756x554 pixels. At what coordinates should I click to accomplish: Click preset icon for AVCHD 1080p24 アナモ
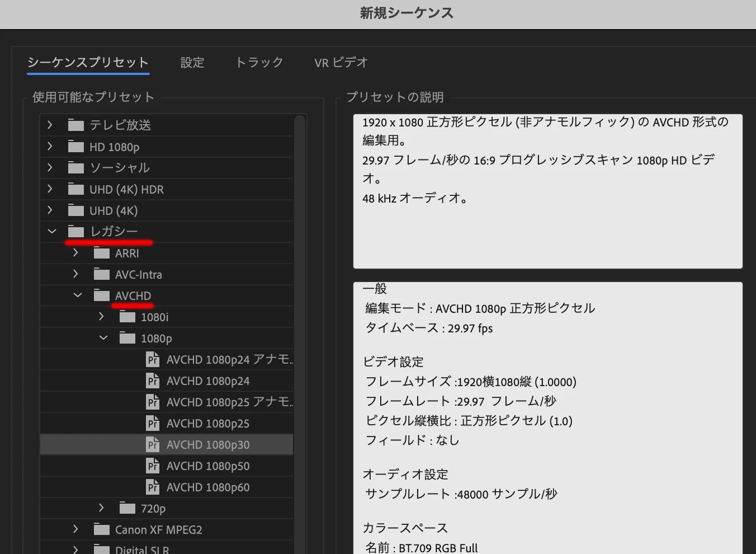(153, 359)
